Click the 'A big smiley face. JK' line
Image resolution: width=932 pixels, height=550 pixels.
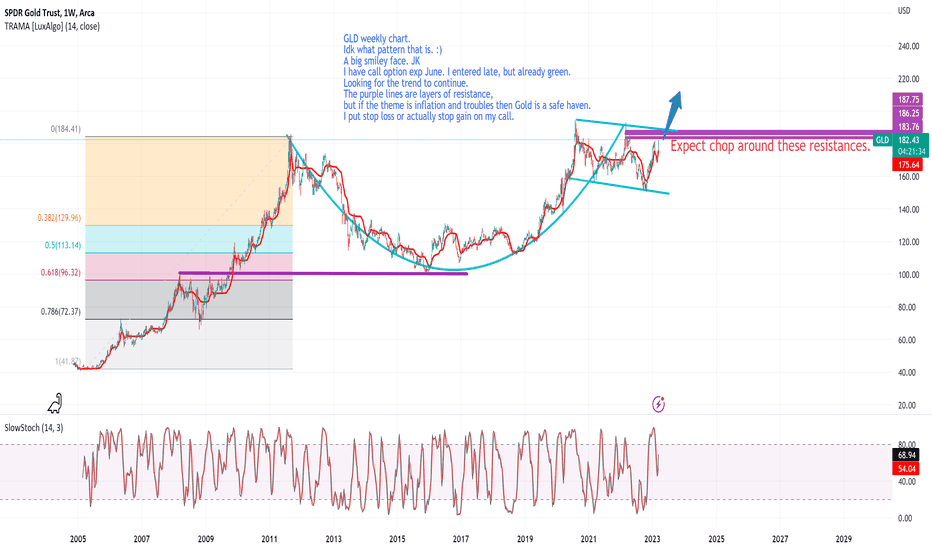[382, 61]
